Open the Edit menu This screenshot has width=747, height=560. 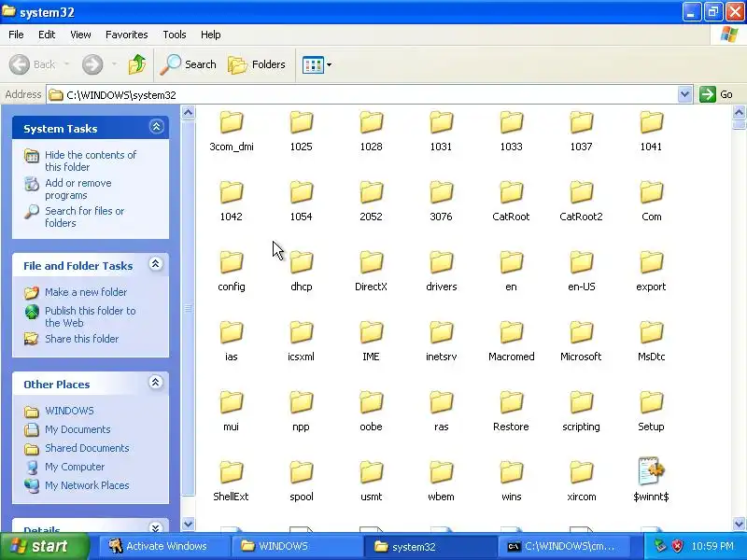(x=47, y=35)
